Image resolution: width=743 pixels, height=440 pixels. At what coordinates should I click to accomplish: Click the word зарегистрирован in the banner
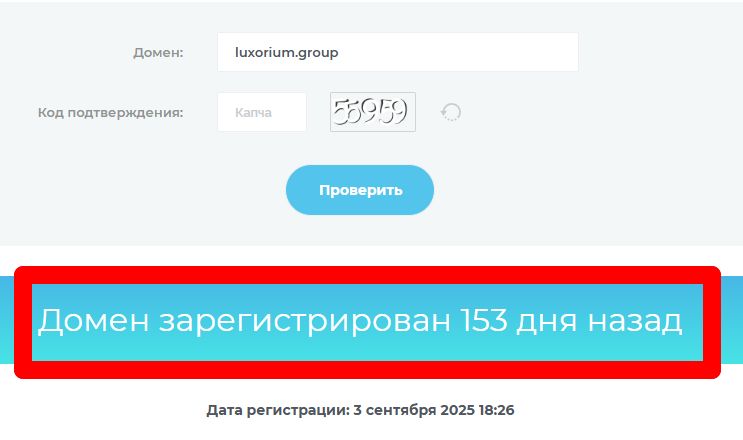[x=305, y=322]
